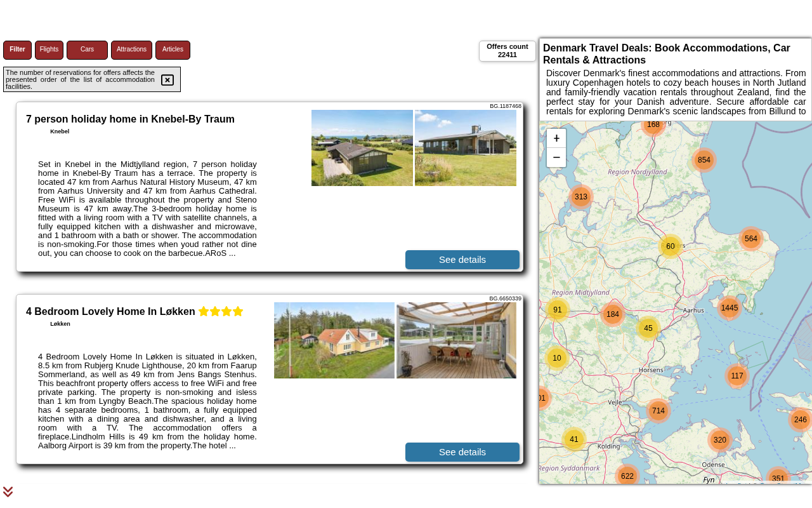Click the Horsens label on the map

coord(651,370)
